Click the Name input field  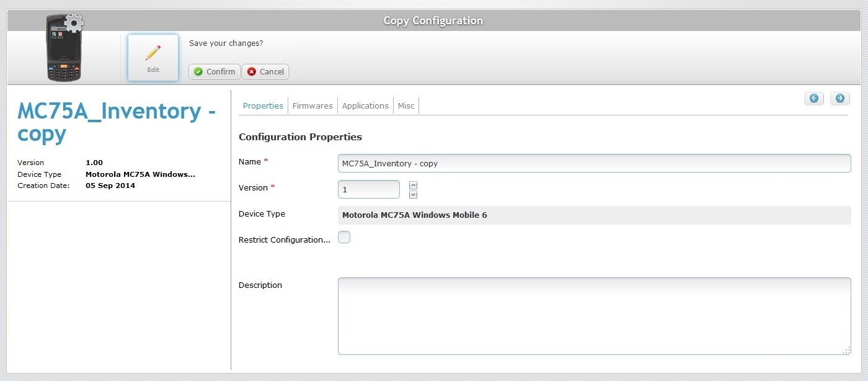[595, 163]
